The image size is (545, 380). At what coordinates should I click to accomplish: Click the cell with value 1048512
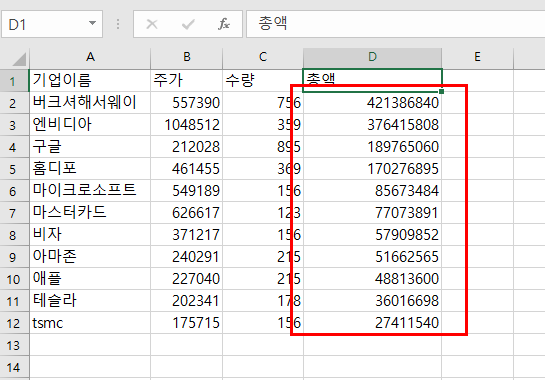coord(187,125)
